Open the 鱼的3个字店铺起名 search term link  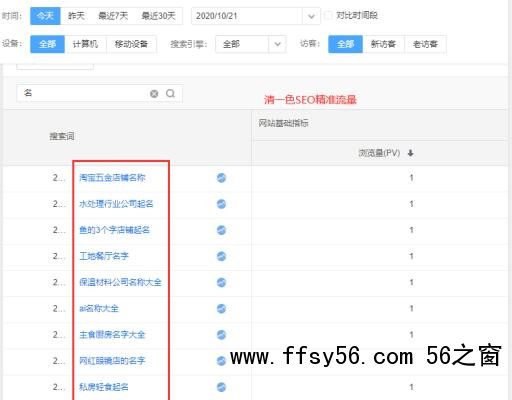(x=114, y=230)
